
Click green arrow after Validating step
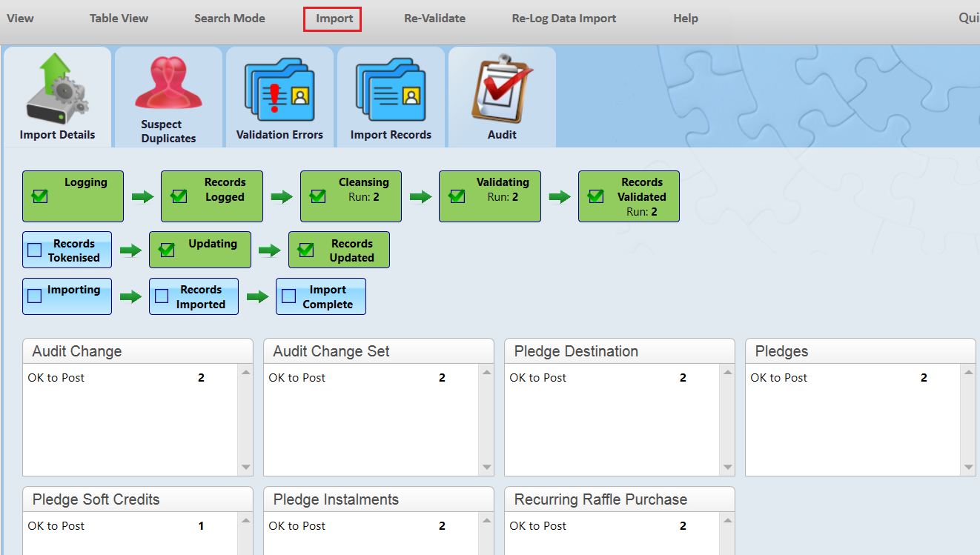coord(560,196)
